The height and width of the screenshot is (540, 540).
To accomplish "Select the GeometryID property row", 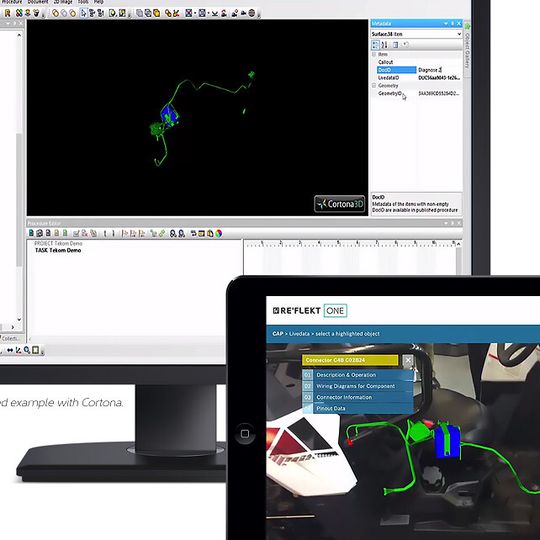I will pos(418,93).
